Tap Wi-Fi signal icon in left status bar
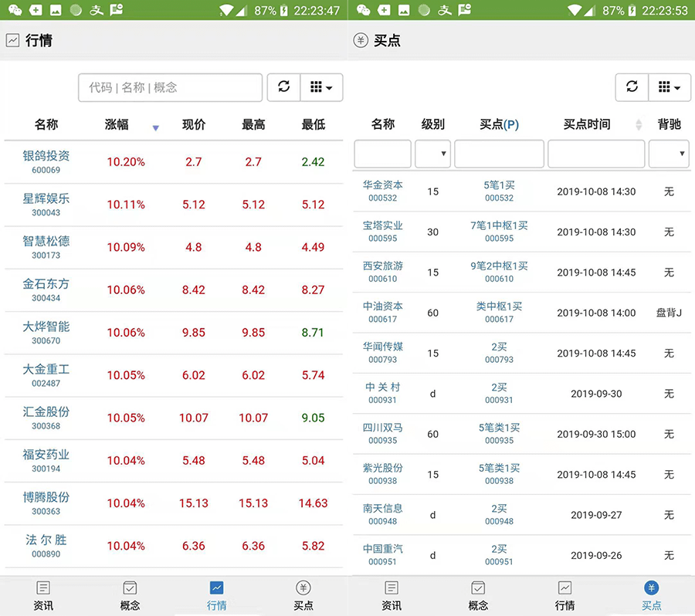695x616 pixels. (x=226, y=10)
